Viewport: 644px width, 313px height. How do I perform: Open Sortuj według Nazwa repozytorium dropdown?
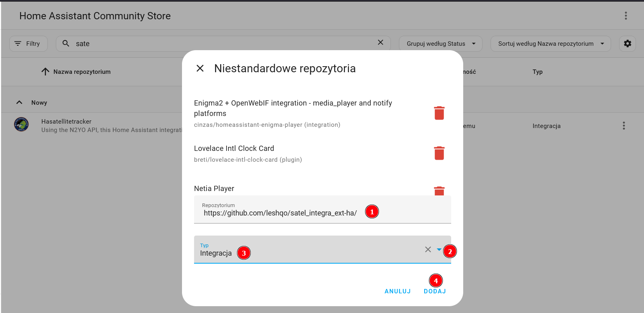pos(551,44)
